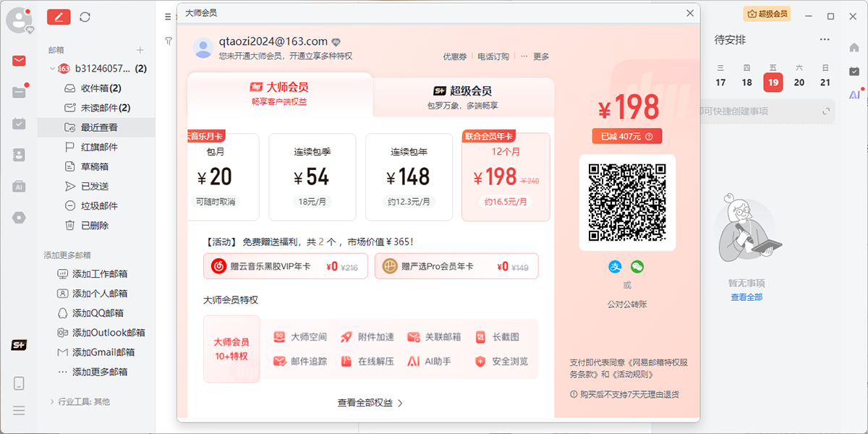
Task: Open 更多 menu in dialog header
Action: 535,56
